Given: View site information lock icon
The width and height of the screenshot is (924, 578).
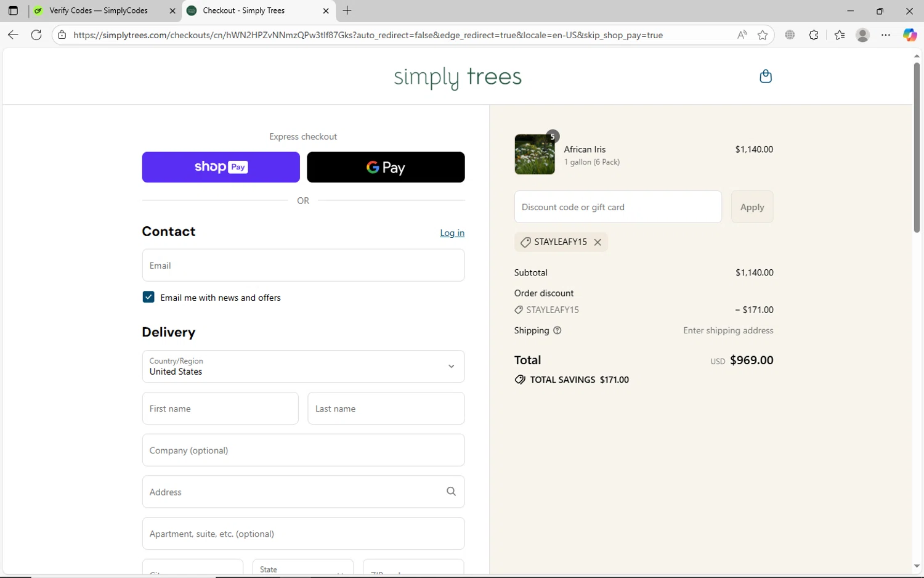Looking at the screenshot, I should coord(62,35).
